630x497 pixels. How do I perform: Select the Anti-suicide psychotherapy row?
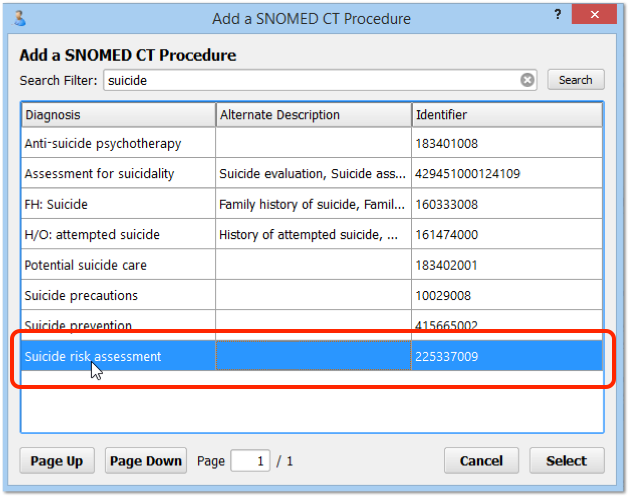312,143
